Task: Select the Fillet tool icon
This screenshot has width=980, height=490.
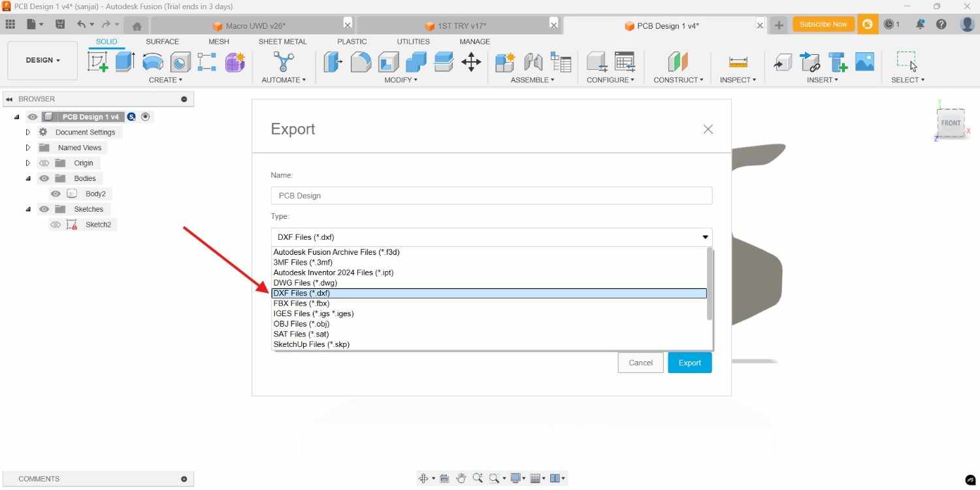Action: (x=361, y=62)
